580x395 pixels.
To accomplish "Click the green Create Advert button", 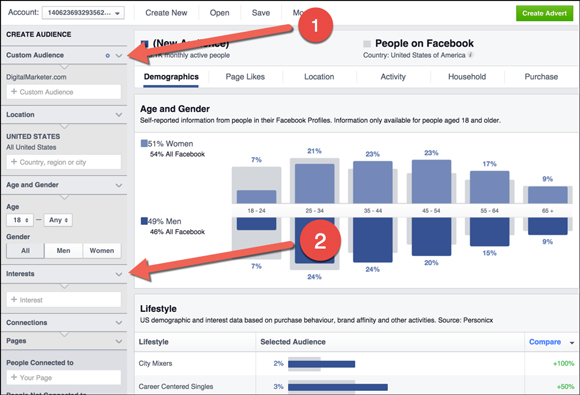I will [544, 13].
